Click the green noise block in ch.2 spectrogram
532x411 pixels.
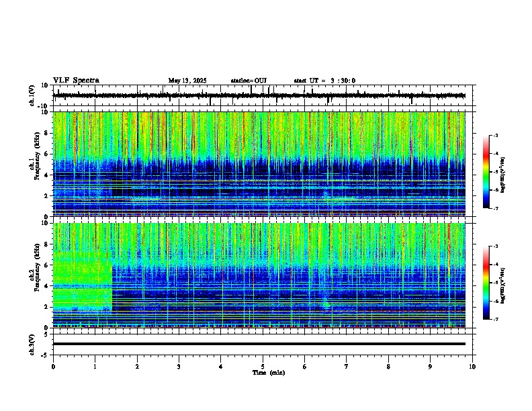coord(83,281)
